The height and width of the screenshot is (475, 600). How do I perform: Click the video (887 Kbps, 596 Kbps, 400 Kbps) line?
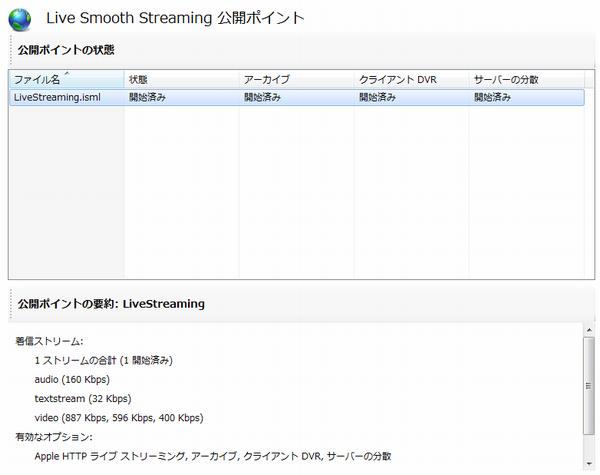pos(119,418)
